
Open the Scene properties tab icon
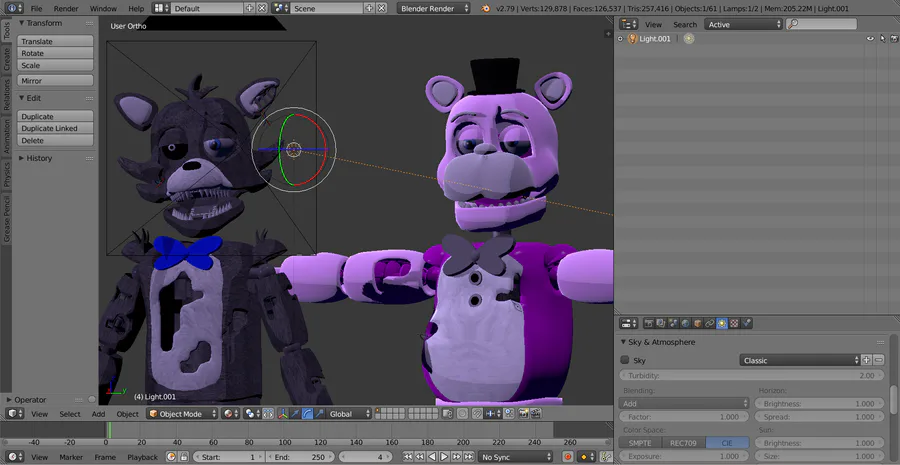673,324
